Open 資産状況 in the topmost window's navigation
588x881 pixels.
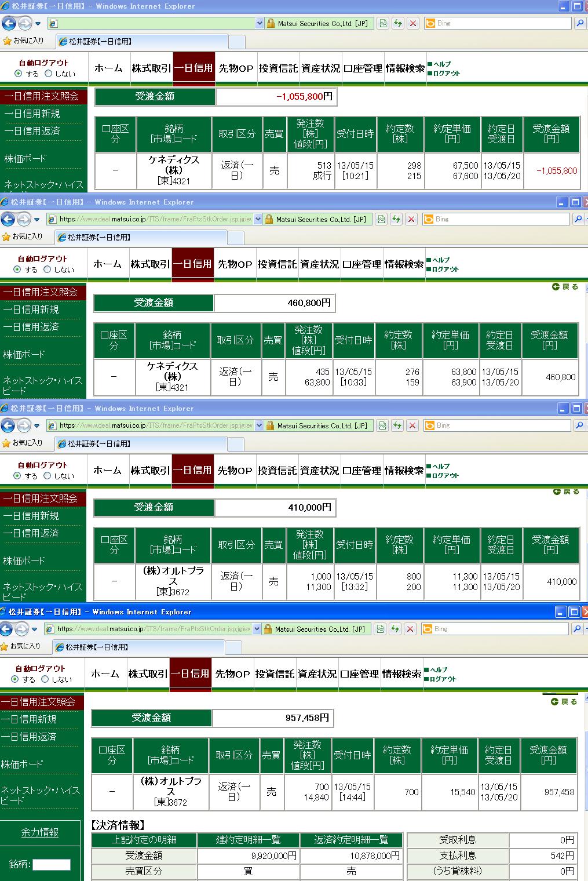320,68
